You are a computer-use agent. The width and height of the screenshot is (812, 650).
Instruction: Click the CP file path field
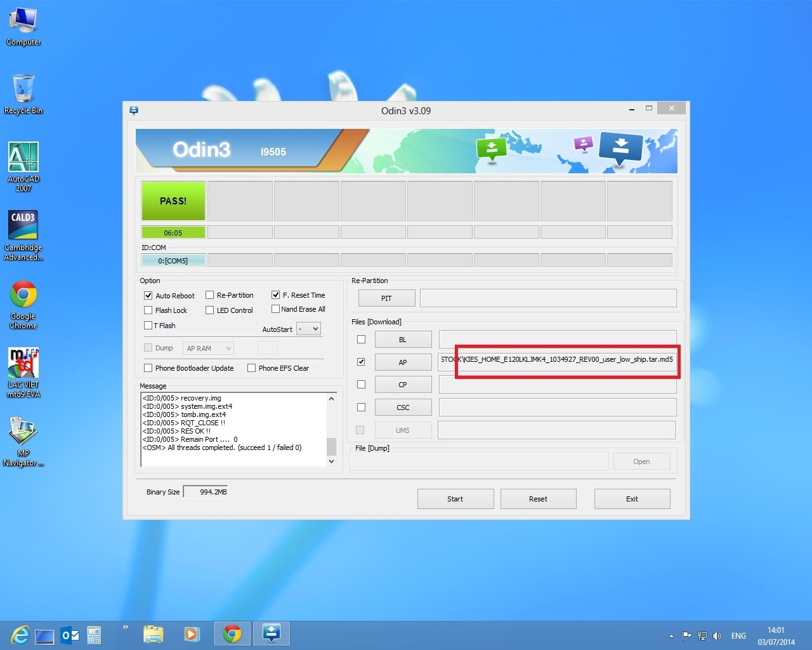[558, 385]
